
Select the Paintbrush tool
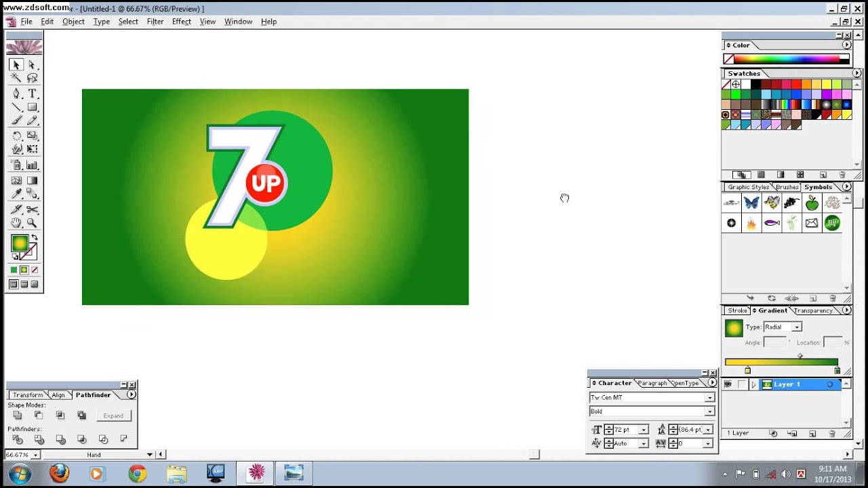[x=16, y=121]
